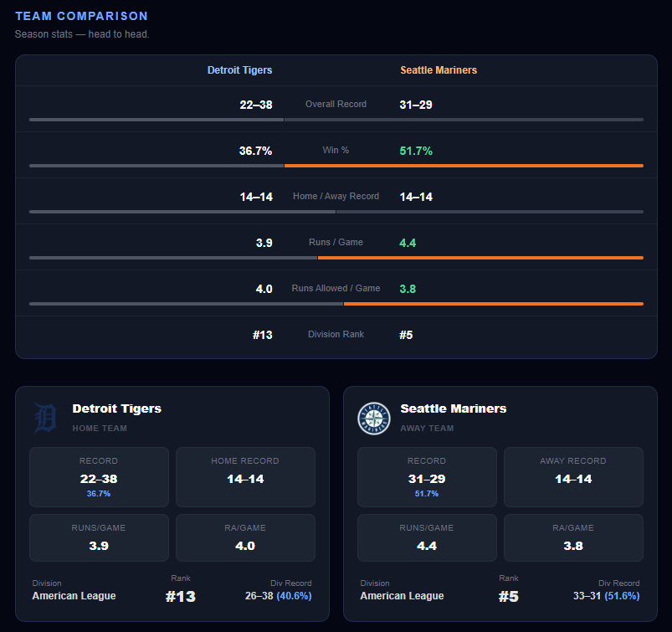Click the #5 division rank in comparison table
Image resolution: width=672 pixels, height=632 pixels.
406,335
